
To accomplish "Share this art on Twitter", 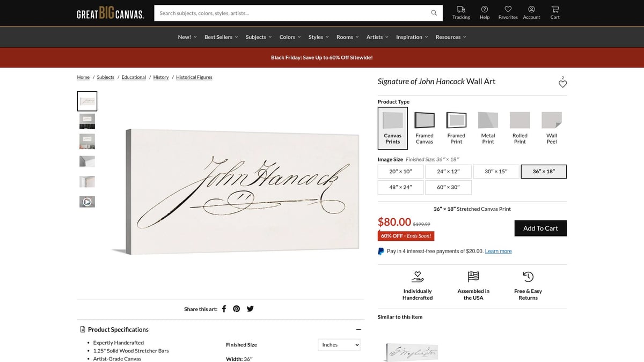I will pos(250,308).
